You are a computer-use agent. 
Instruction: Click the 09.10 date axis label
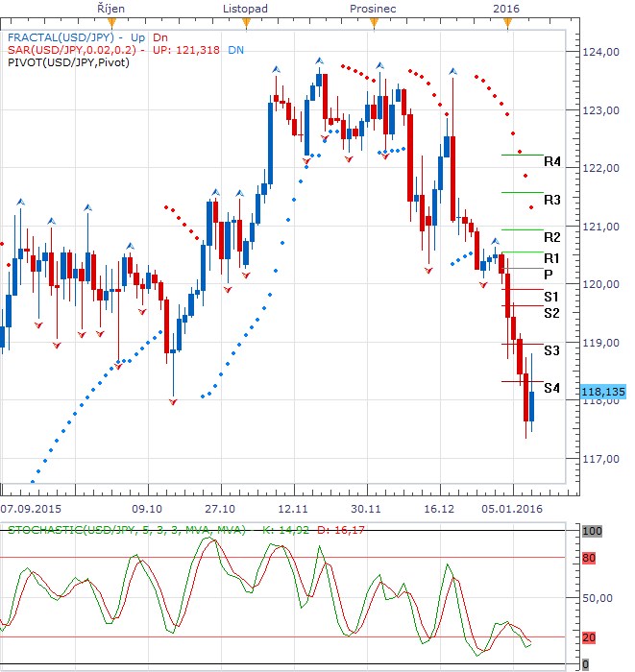point(147,509)
